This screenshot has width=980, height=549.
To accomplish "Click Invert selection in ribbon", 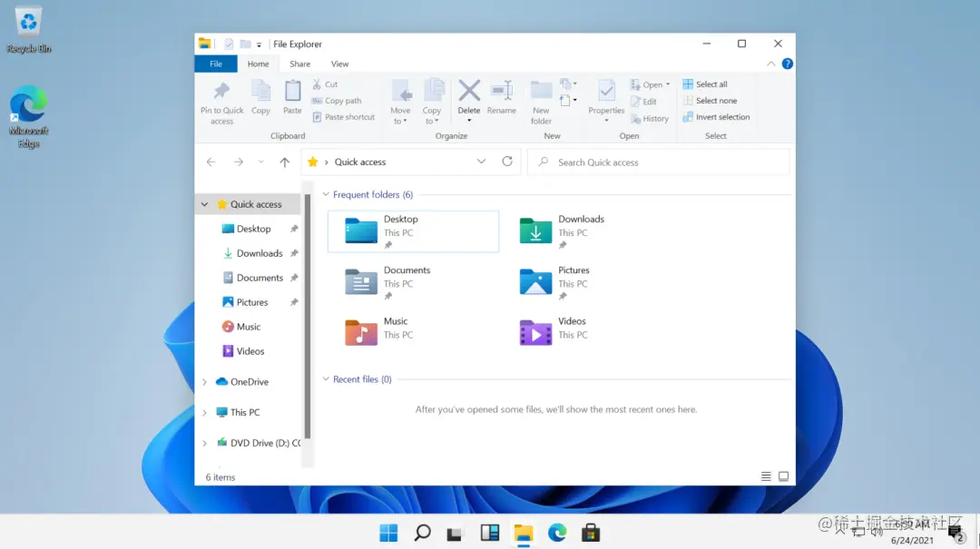I will point(716,117).
